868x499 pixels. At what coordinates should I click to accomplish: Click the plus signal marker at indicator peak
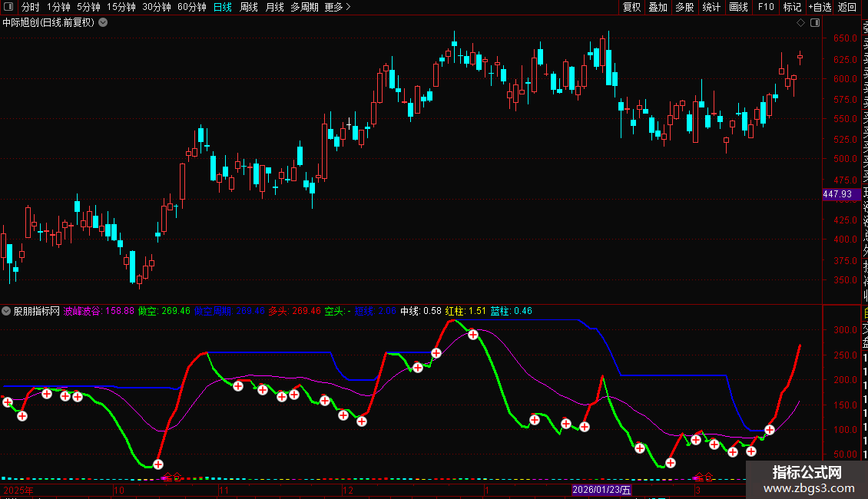472,335
